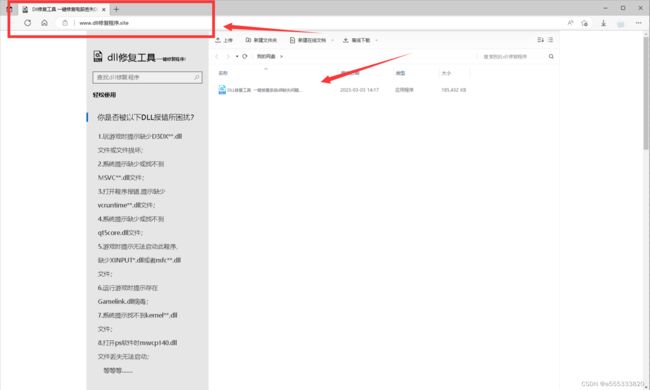Click the file size 185,432 KB
The height and width of the screenshot is (390, 650).
click(x=454, y=90)
